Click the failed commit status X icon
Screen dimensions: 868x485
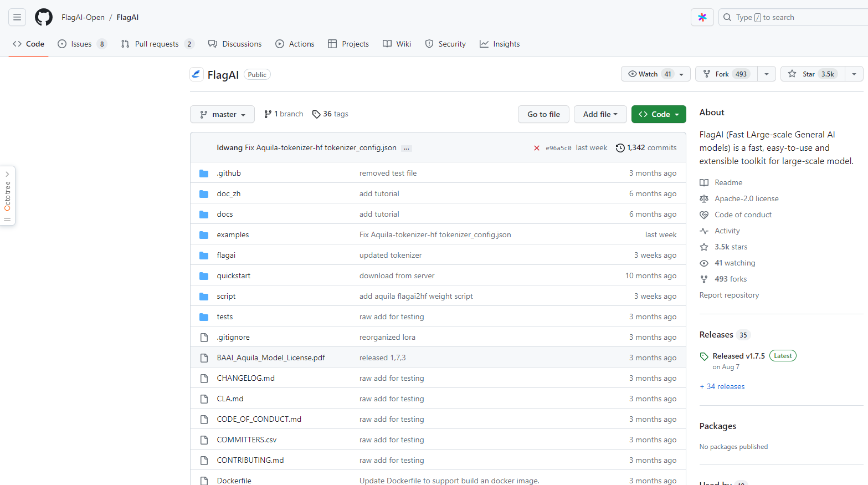(x=536, y=148)
